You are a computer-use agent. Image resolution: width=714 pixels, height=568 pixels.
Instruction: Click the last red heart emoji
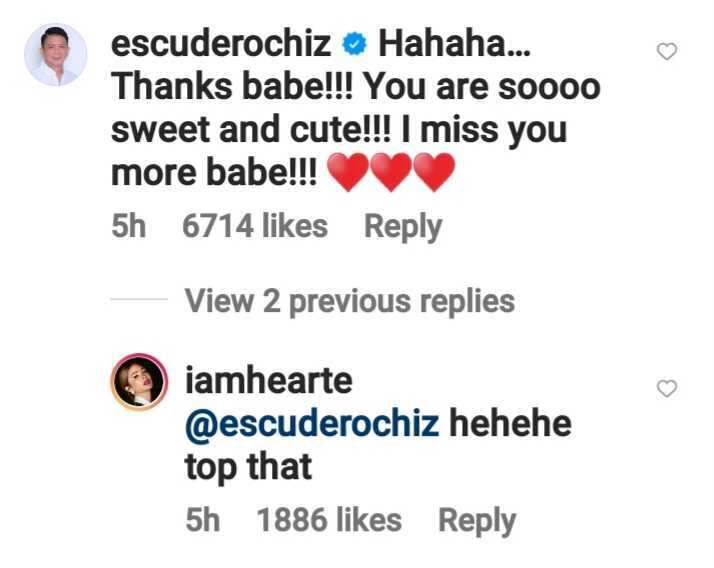(434, 172)
